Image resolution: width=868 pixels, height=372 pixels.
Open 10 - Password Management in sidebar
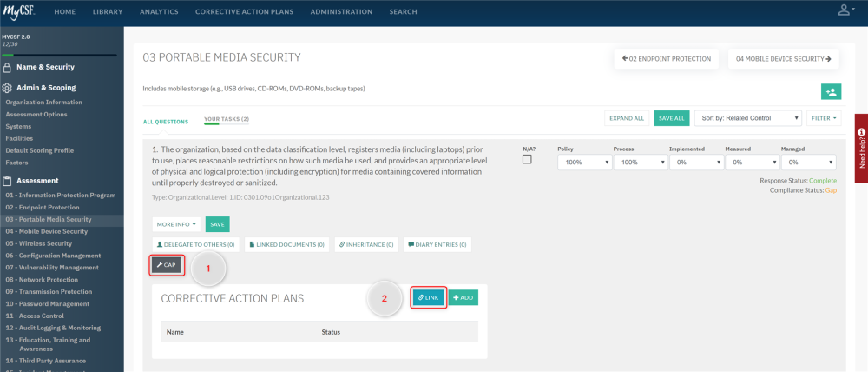pyautogui.click(x=48, y=304)
